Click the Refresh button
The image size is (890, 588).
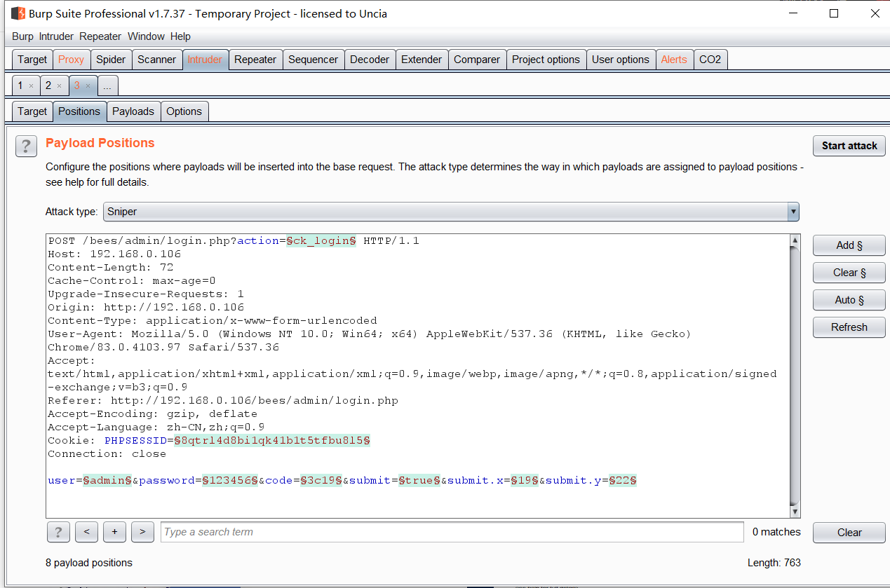(x=849, y=327)
